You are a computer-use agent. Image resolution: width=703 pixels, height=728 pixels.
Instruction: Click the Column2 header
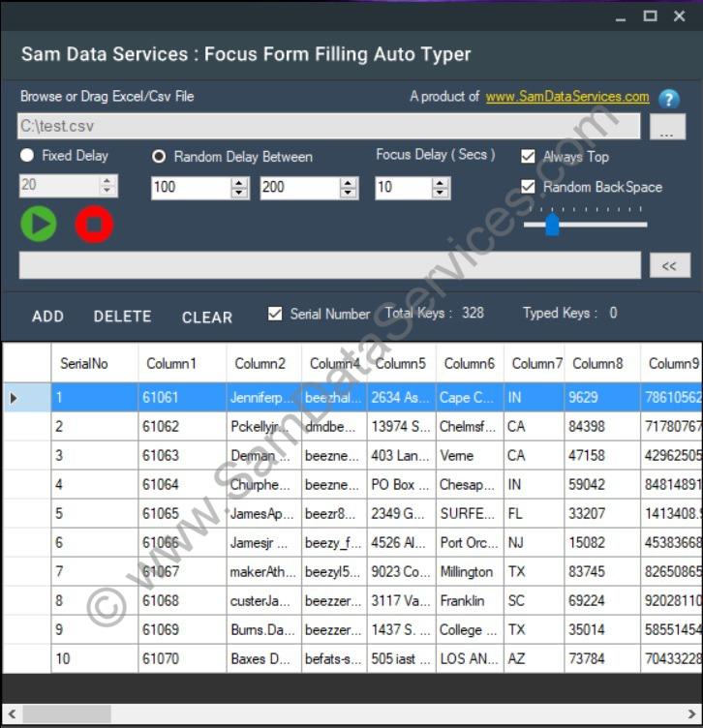264,363
